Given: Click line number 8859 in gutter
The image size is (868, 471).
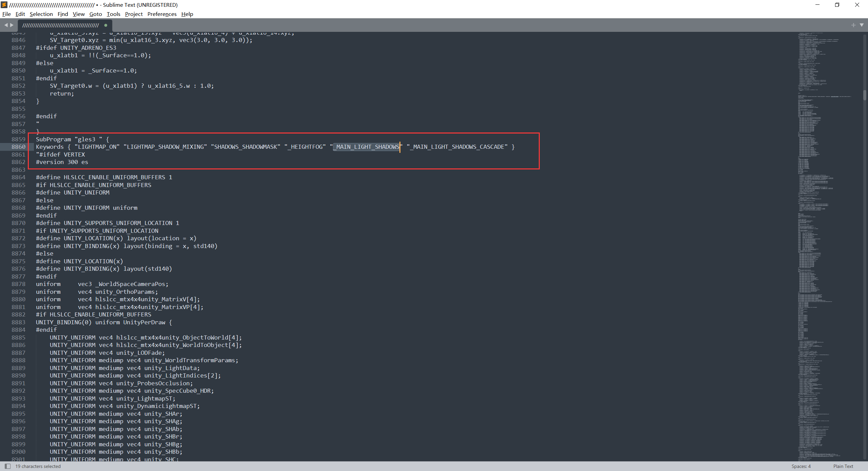Looking at the screenshot, I should click(x=18, y=139).
